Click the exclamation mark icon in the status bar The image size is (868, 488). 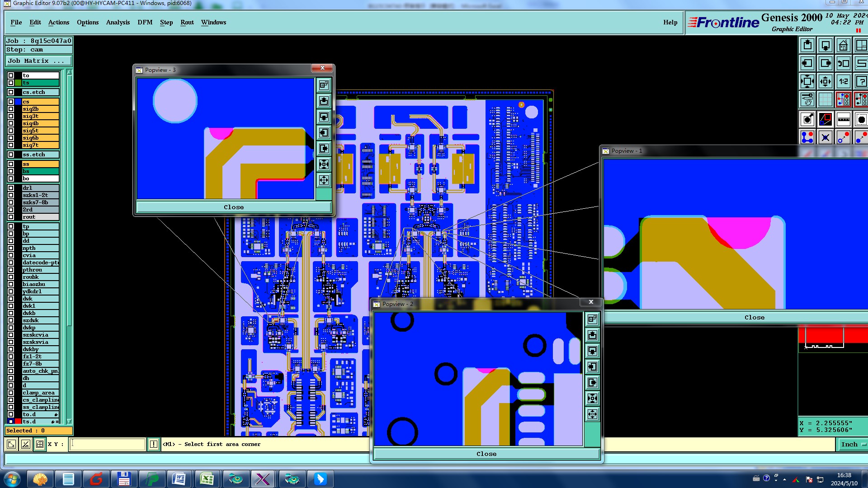(x=154, y=444)
